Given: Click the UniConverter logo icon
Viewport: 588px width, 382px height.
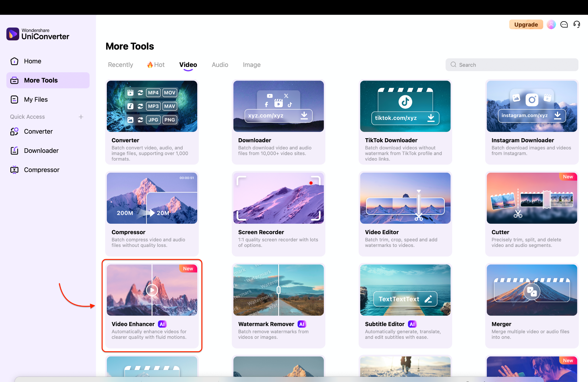Looking at the screenshot, I should point(13,34).
